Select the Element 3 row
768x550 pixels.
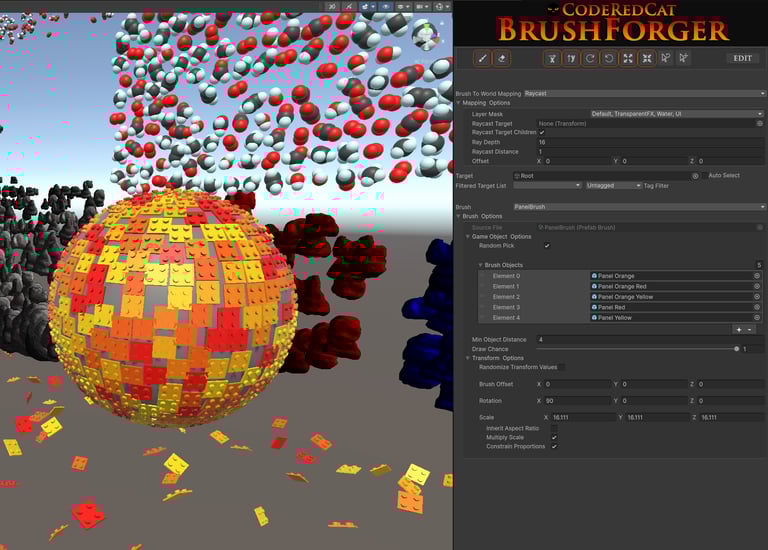(620, 307)
